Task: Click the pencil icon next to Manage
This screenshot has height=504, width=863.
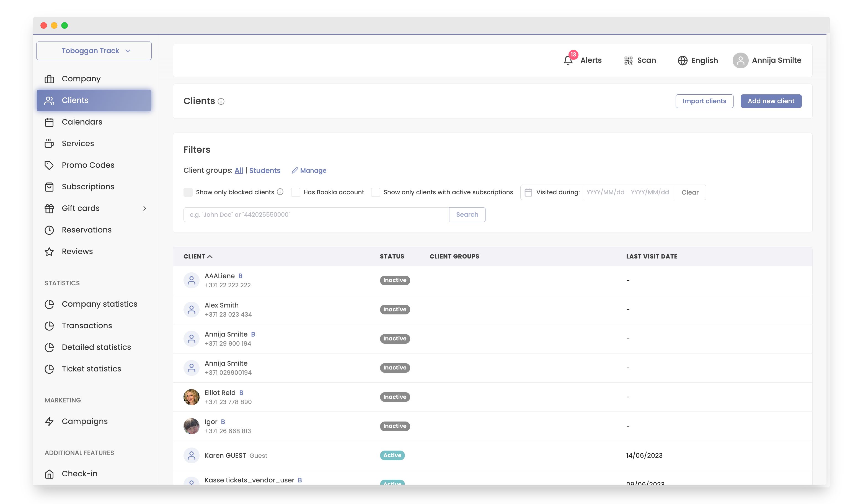Action: [294, 170]
